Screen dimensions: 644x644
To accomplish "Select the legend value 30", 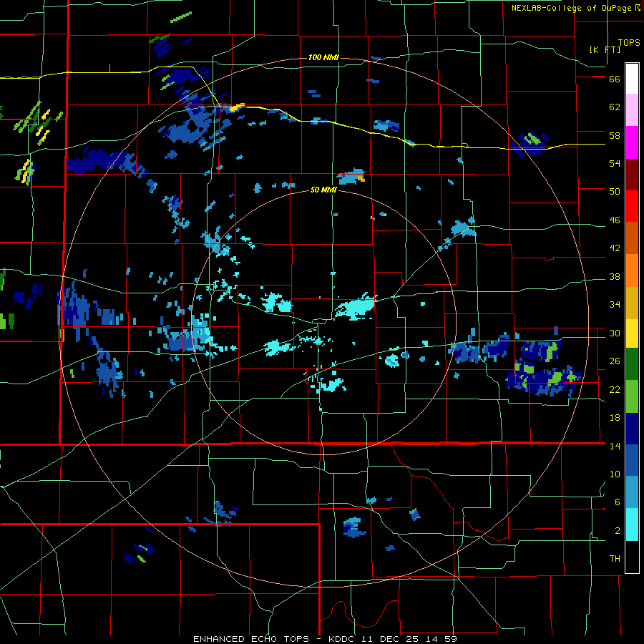I will (x=615, y=333).
